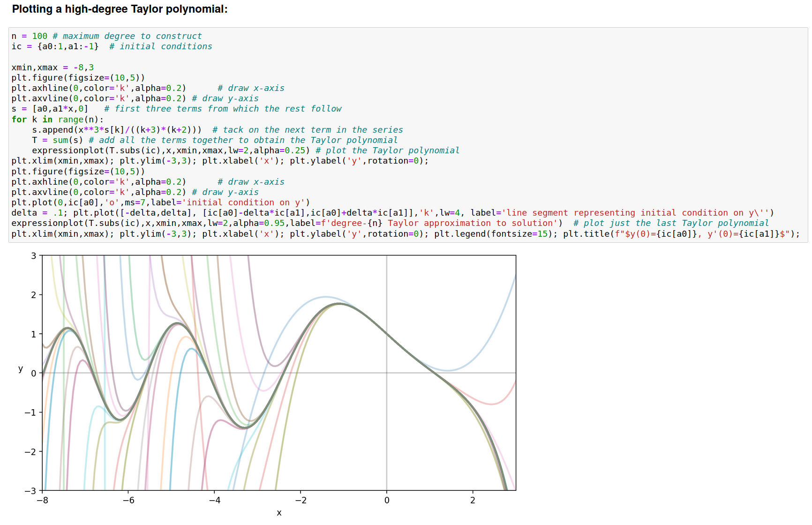Image resolution: width=812 pixels, height=525 pixels.
Task: Click the y-axis tick label '1'
Action: coord(34,334)
